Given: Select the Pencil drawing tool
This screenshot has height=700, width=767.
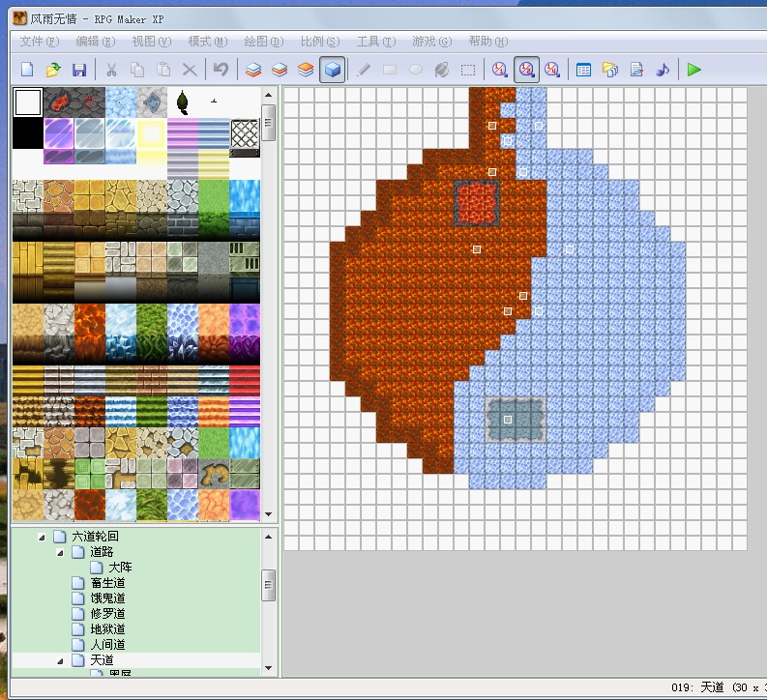Looking at the screenshot, I should pyautogui.click(x=364, y=70).
